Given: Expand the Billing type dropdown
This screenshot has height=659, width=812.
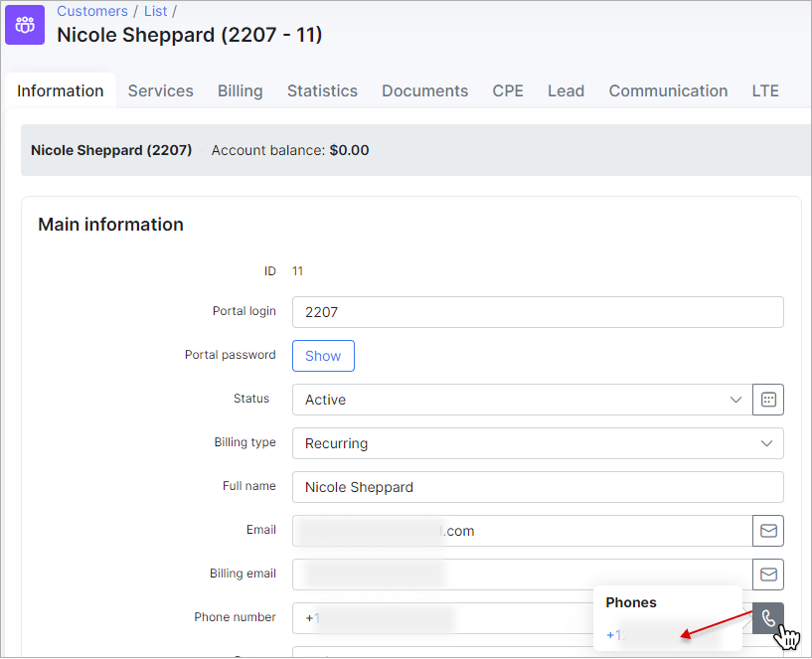Looking at the screenshot, I should click(x=537, y=443).
